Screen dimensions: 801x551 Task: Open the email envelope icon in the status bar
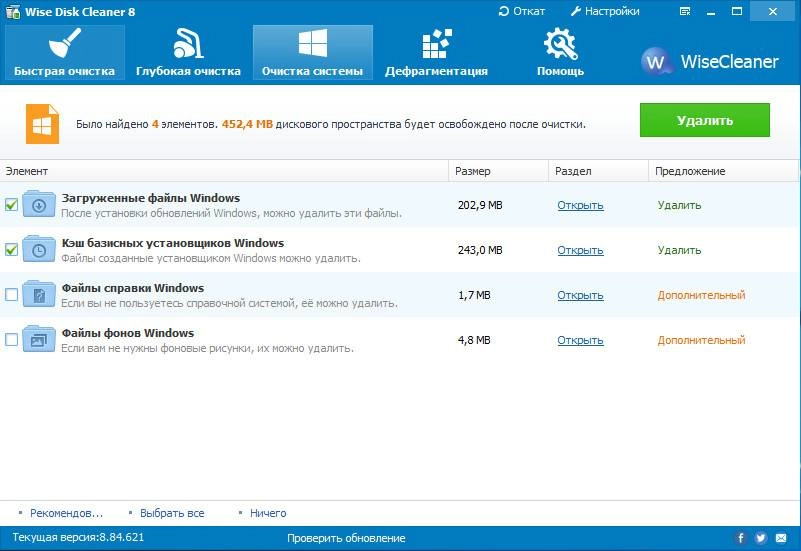781,538
